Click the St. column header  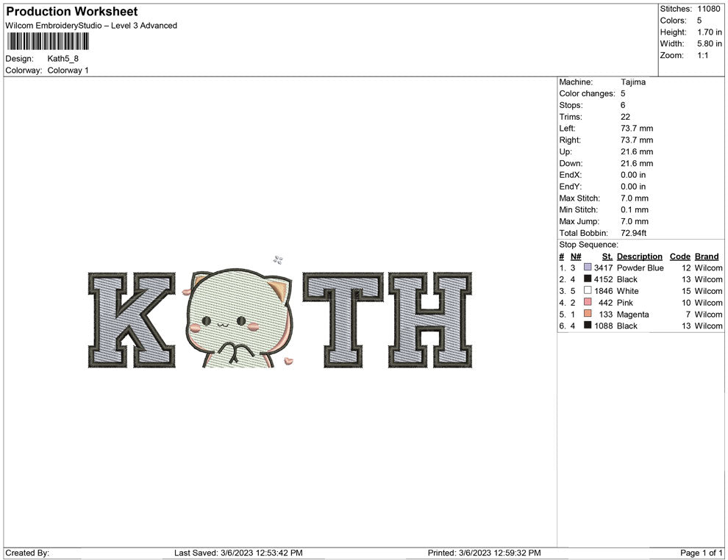pos(607,256)
